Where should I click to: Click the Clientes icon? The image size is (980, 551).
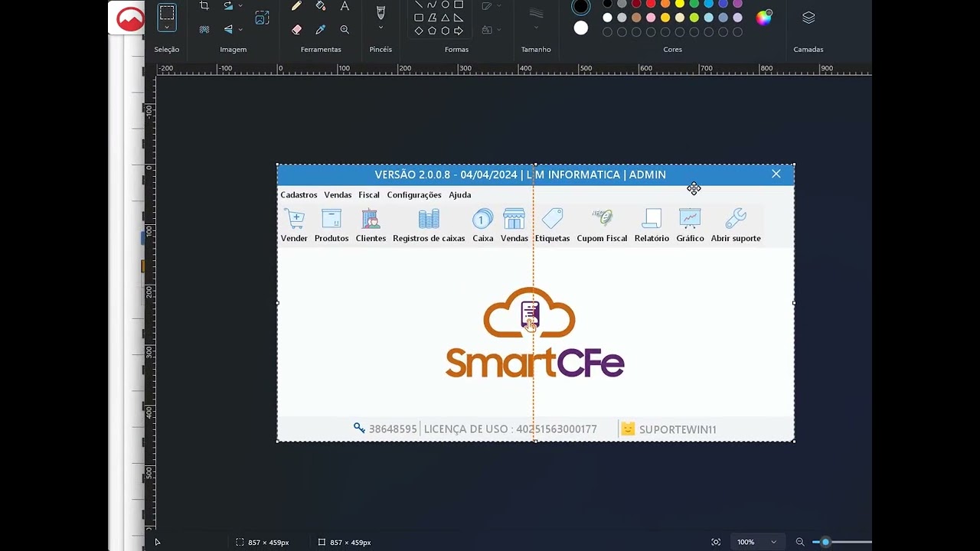[x=371, y=219]
